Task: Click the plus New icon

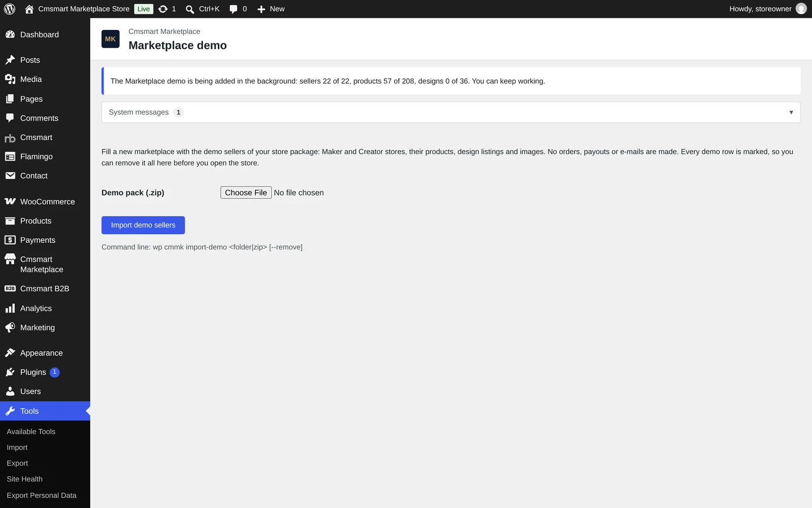Action: [261, 9]
